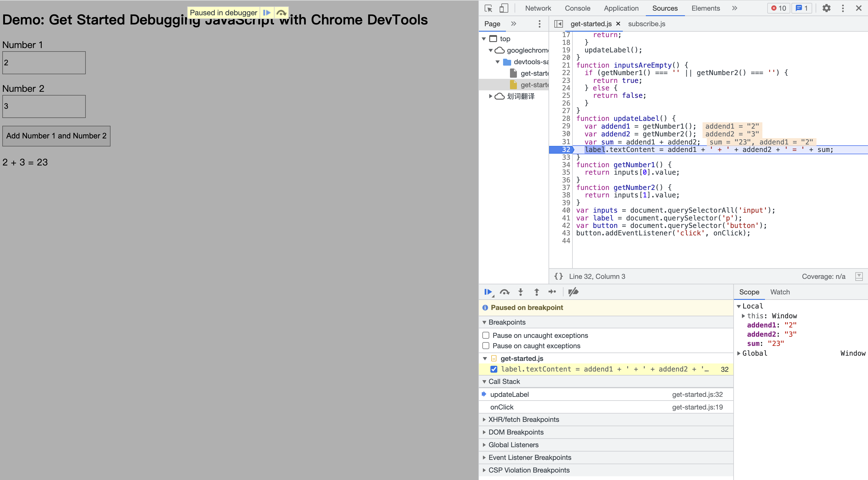The height and width of the screenshot is (480, 868).
Task: Show more DevTools tabs chevron
Action: (734, 8)
